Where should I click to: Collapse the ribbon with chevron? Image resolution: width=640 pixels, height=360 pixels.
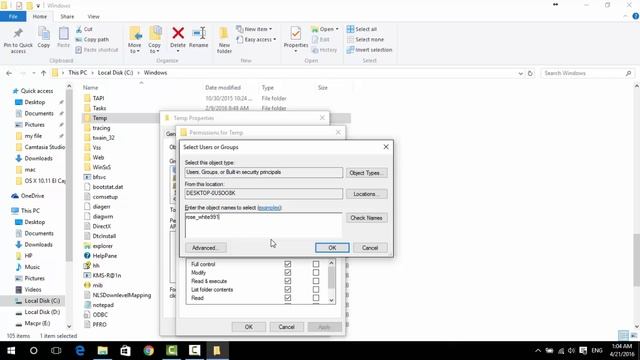625,16
